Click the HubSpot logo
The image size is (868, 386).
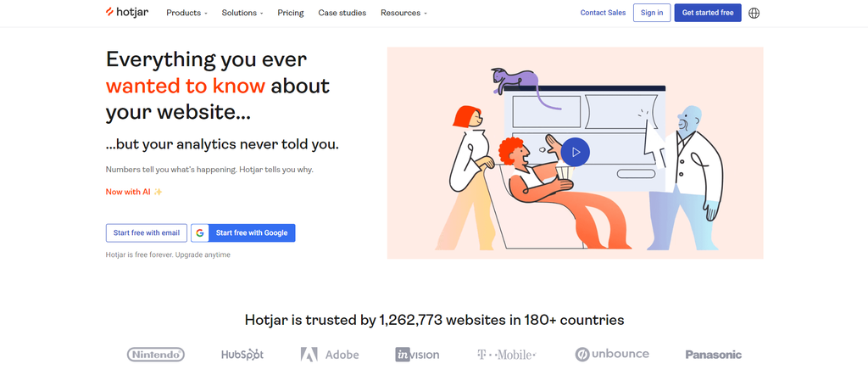click(242, 355)
